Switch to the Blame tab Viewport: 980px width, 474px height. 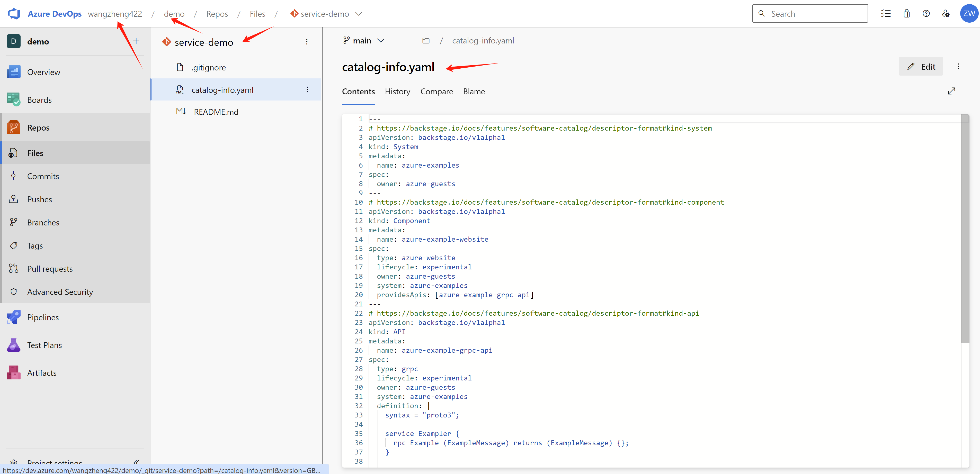coord(474,92)
